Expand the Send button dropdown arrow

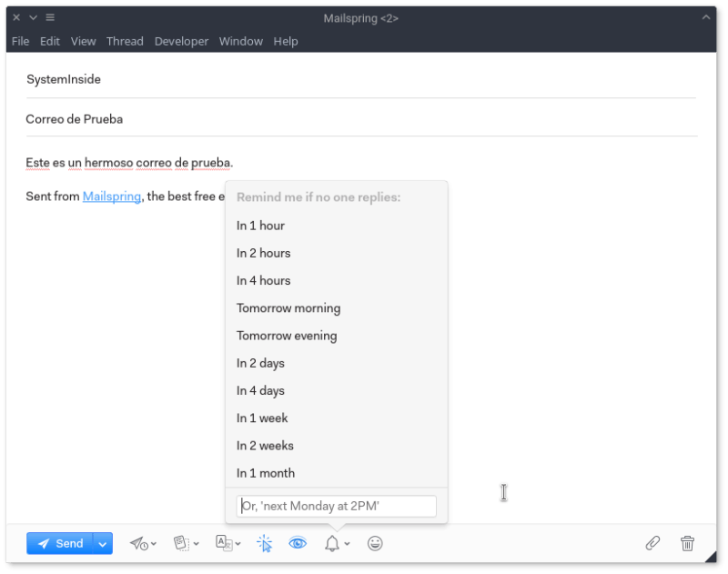[x=103, y=543]
